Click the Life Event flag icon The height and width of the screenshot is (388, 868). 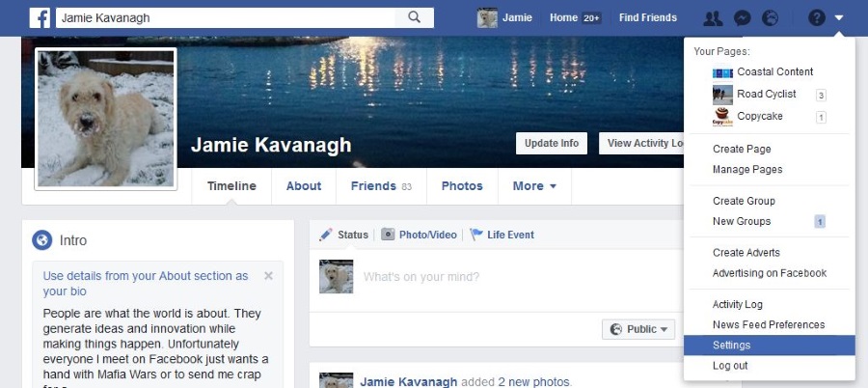point(476,235)
